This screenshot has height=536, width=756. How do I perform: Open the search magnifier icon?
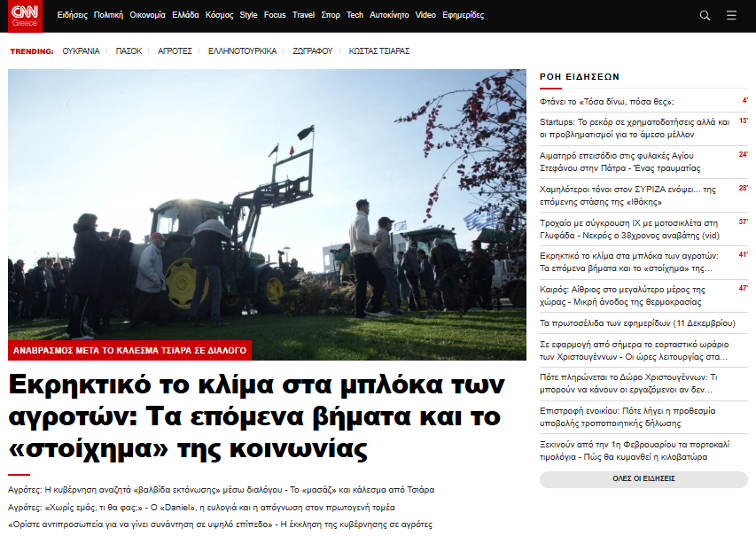coord(705,15)
